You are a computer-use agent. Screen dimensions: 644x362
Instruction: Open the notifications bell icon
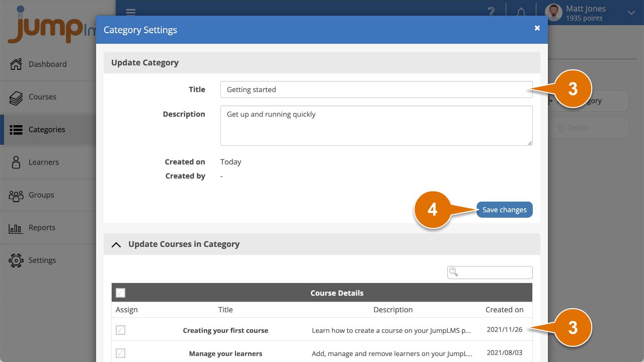[521, 12]
